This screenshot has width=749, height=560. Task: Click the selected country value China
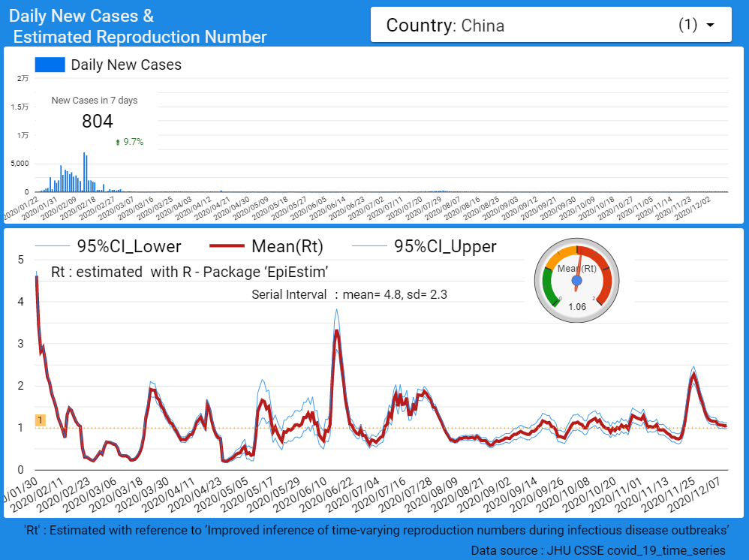coord(483,26)
